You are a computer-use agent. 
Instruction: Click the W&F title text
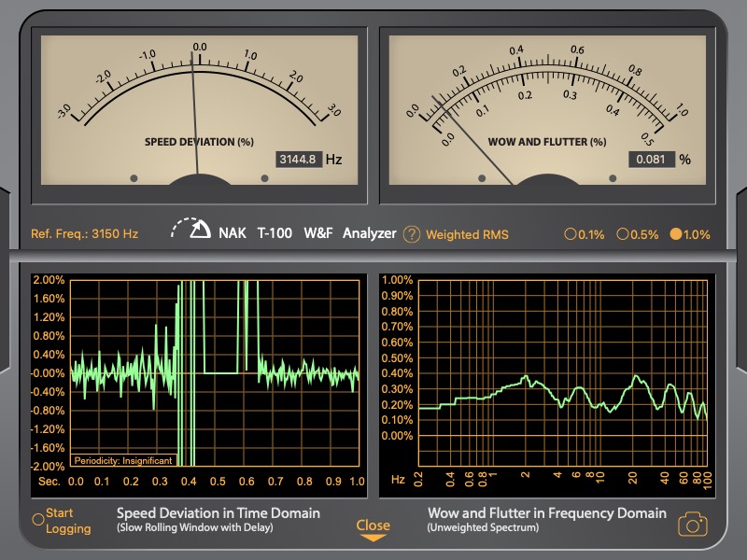[x=317, y=233]
